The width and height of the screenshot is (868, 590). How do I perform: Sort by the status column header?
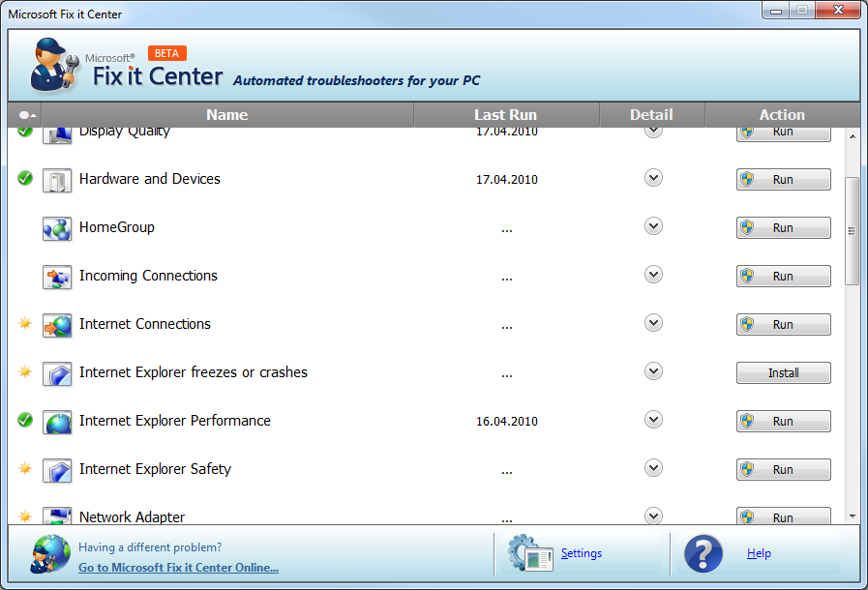25,115
